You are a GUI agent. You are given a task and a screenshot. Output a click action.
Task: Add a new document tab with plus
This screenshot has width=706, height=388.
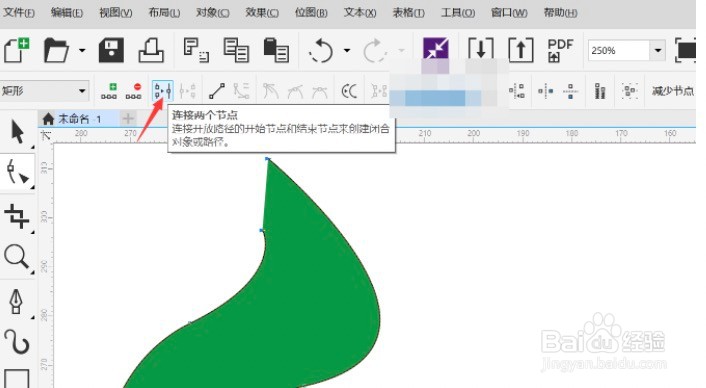(128, 119)
